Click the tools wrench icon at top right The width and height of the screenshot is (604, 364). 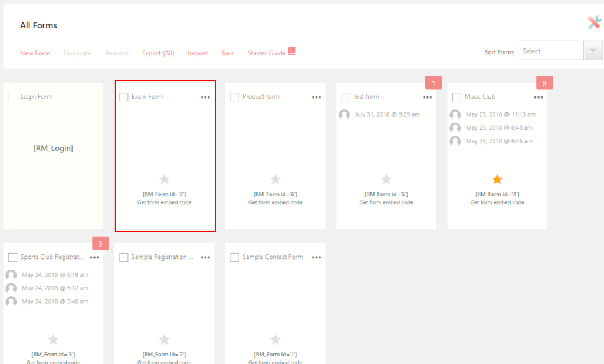click(593, 22)
